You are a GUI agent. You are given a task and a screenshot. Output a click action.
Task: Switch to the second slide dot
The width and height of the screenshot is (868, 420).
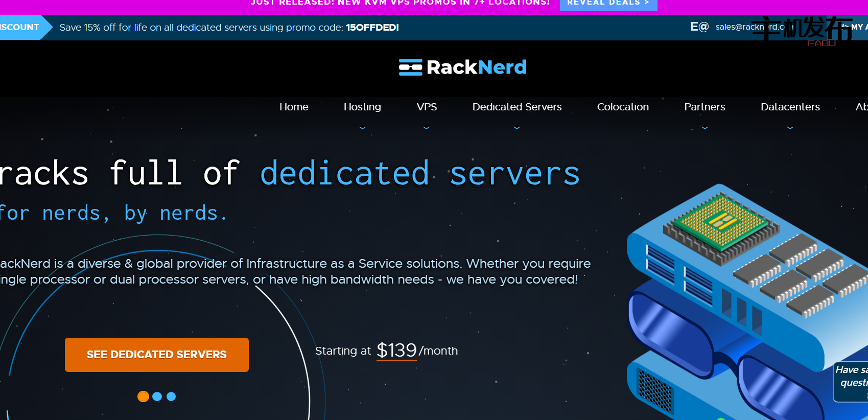[x=157, y=396]
